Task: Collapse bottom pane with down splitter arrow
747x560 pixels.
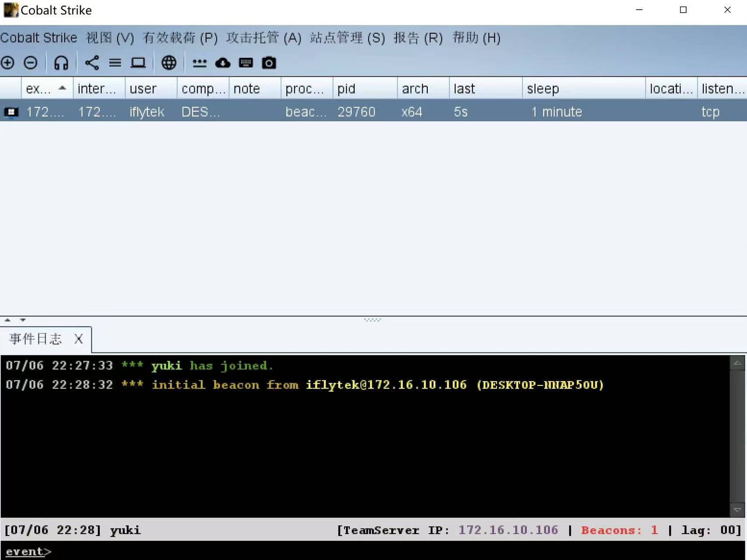Action: 23,320
